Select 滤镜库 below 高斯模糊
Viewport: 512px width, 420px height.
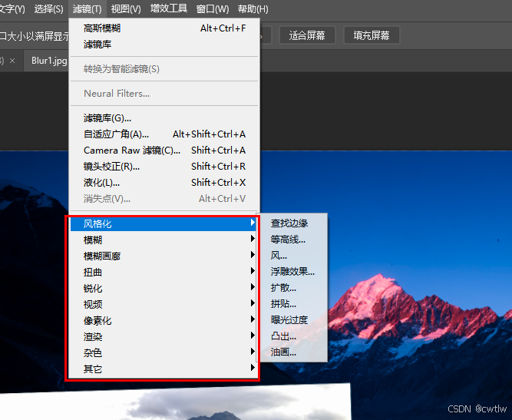click(x=164, y=45)
